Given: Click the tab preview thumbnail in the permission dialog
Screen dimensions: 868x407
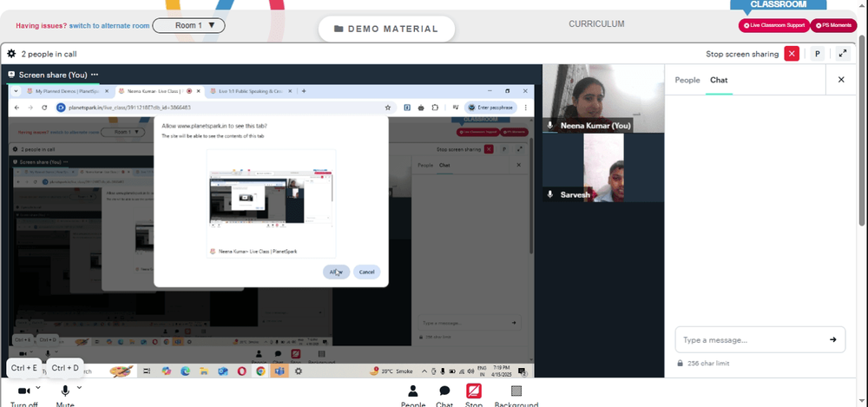Looking at the screenshot, I should (x=271, y=203).
